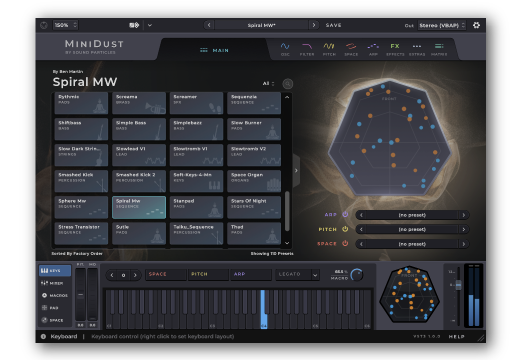Open the FX Effects section
Screen dimensions: 522x362
(395, 49)
